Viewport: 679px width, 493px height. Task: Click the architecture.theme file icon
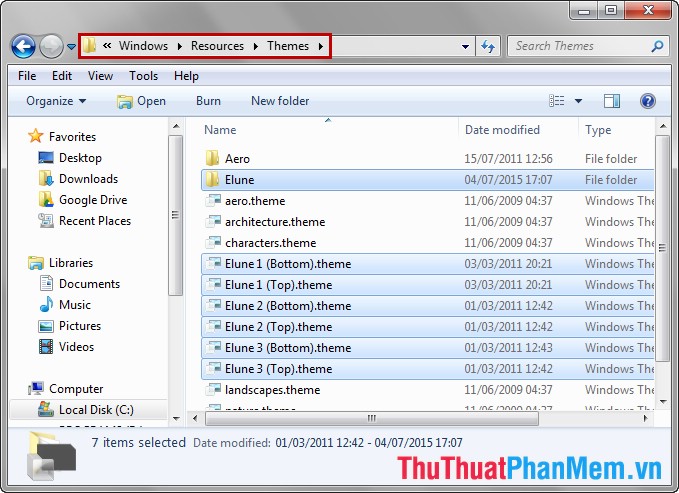point(213,221)
